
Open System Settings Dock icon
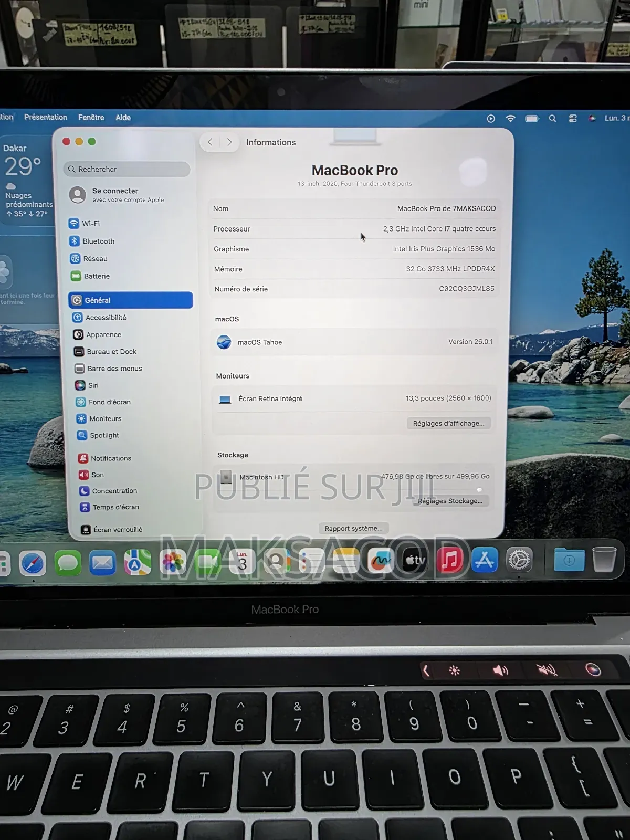[519, 560]
